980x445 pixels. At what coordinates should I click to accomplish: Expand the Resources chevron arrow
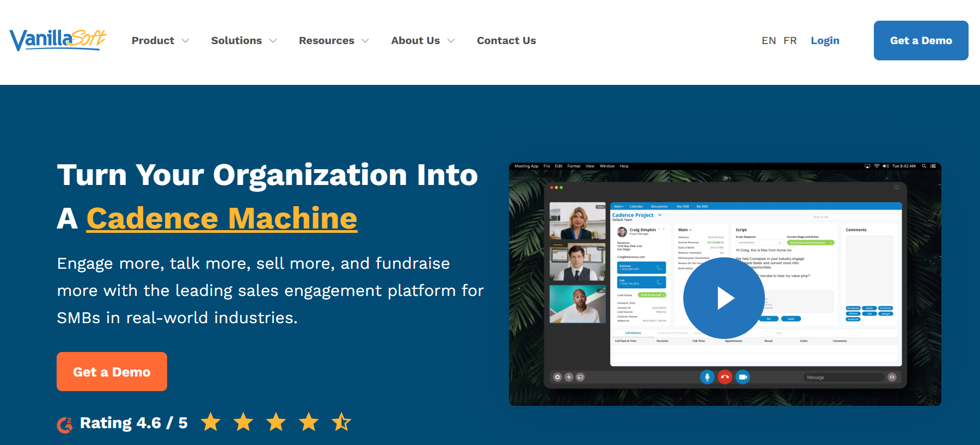coord(365,41)
